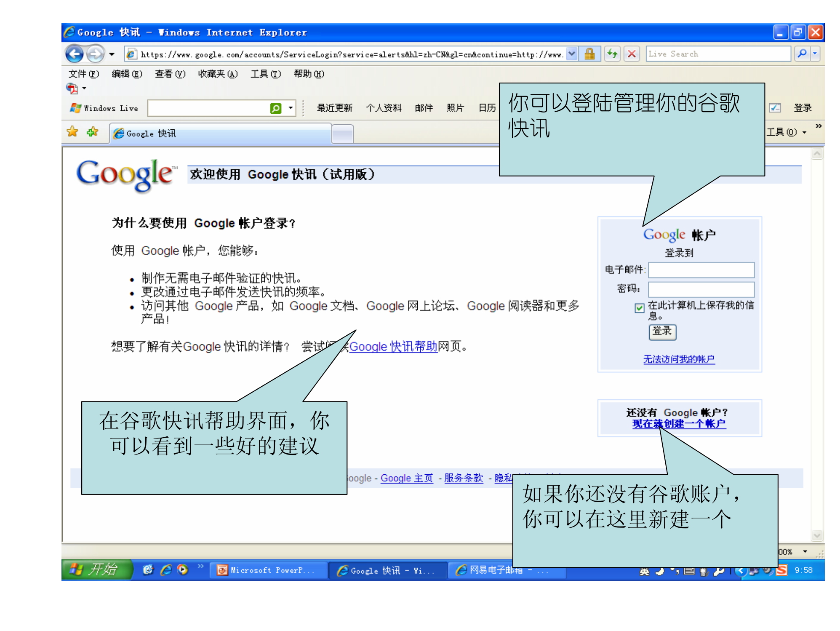
Task: Click the 英 input method language indicator
Action: pos(644,572)
